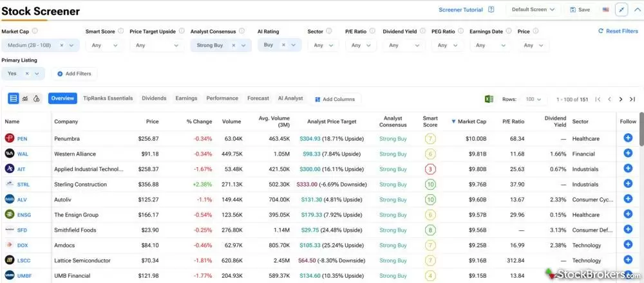Go to next page of results

(621, 99)
